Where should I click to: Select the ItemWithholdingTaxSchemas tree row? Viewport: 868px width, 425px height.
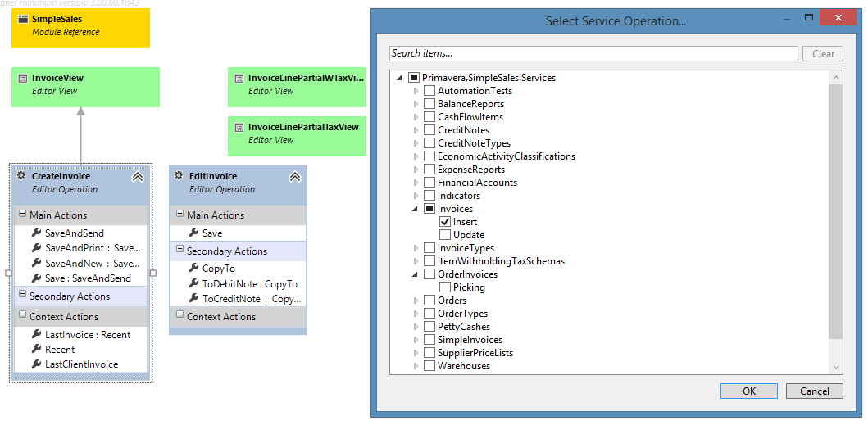coord(501,261)
